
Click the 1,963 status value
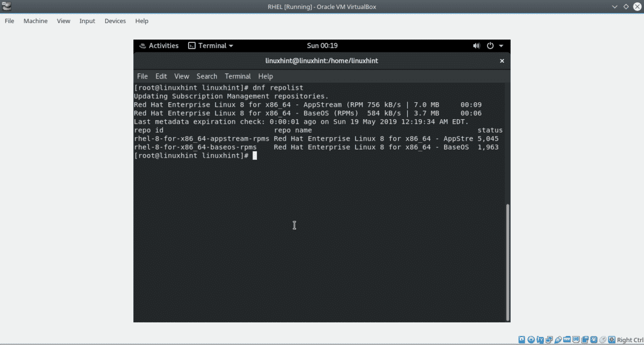[x=488, y=147]
